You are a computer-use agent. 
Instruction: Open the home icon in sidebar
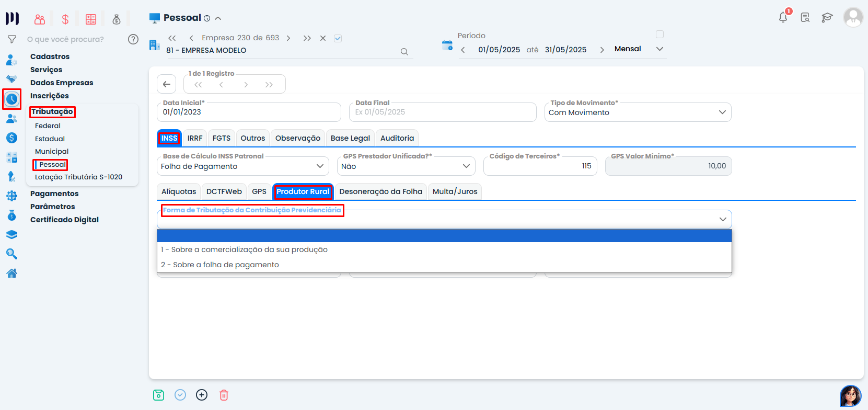(x=11, y=273)
